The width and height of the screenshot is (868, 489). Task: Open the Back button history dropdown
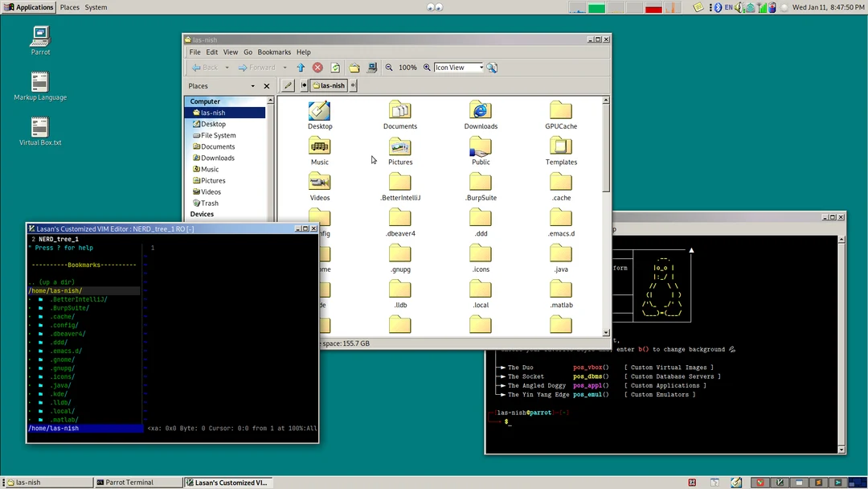coord(227,67)
